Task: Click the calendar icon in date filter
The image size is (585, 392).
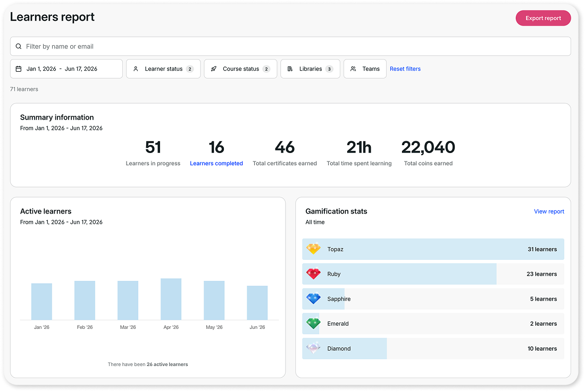Action: pos(18,69)
